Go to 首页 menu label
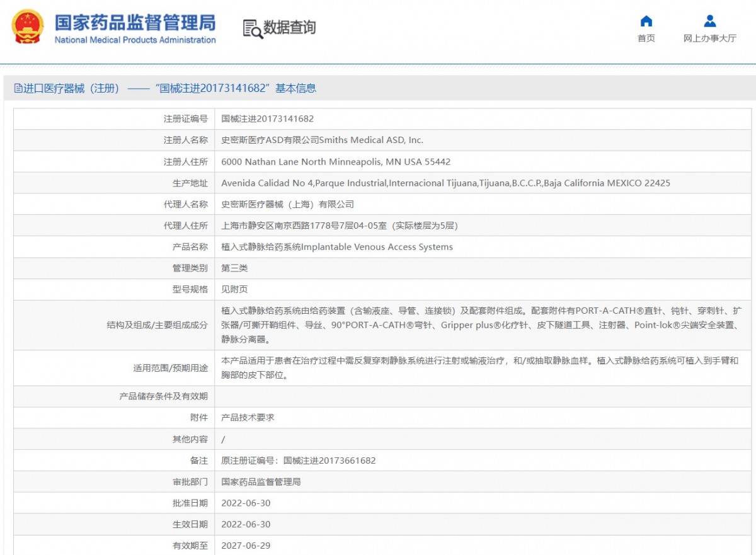The width and height of the screenshot is (756, 555). [x=646, y=38]
